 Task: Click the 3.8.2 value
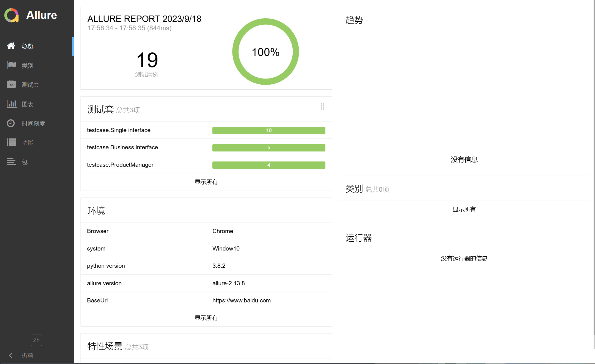(x=219, y=266)
